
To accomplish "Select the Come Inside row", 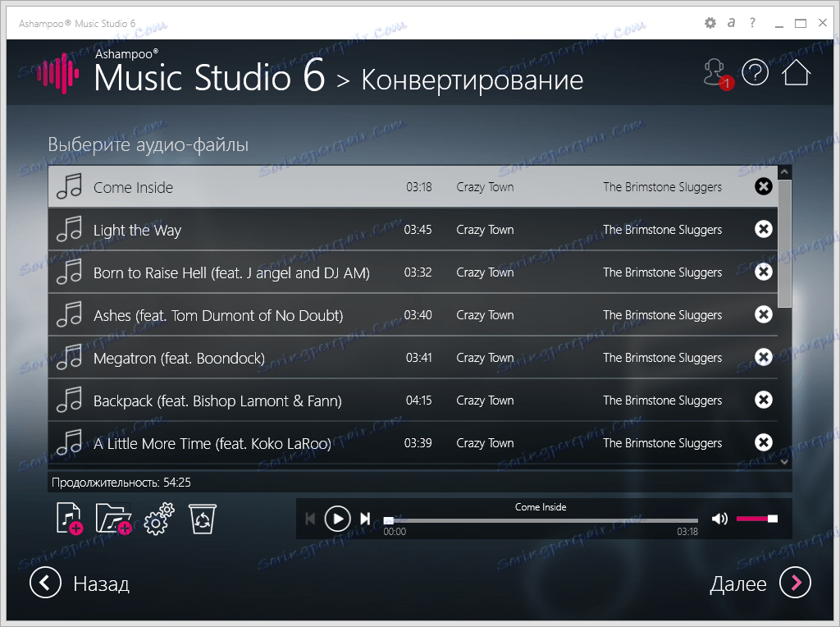I will click(413, 186).
